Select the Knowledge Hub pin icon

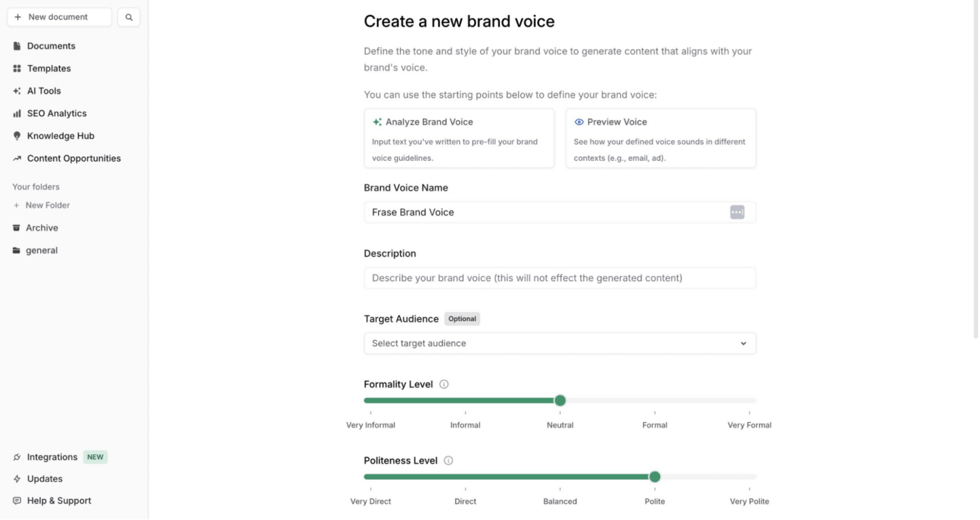point(17,135)
